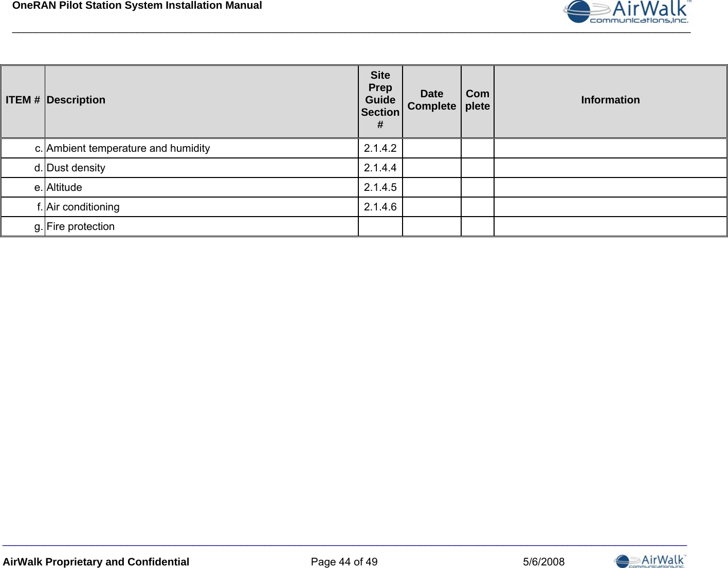
Task: Select the 'Fire protection' description
Action: coord(81,226)
